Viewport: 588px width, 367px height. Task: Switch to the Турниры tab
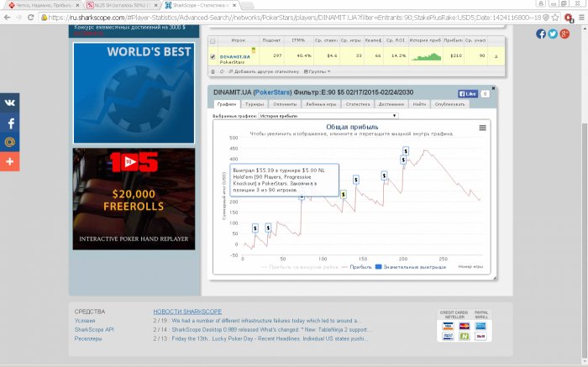(255, 104)
